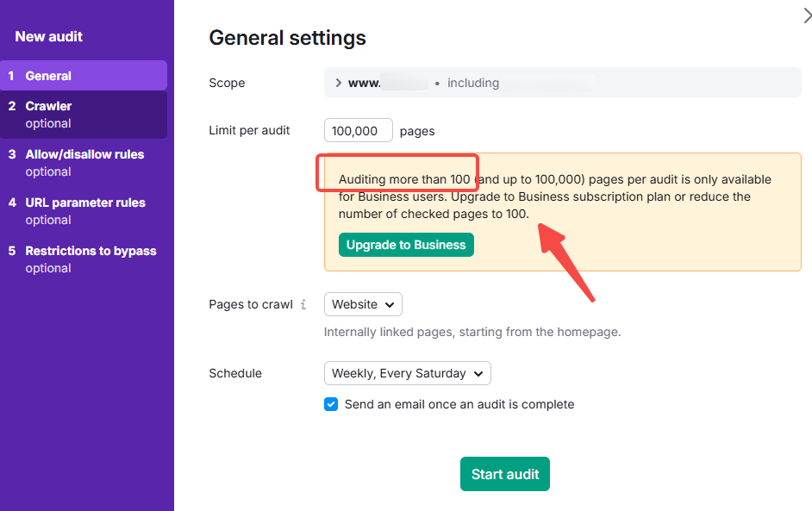Viewport: 812px width, 511px height.
Task: Expand the Scope chevron arrow
Action: [x=338, y=84]
